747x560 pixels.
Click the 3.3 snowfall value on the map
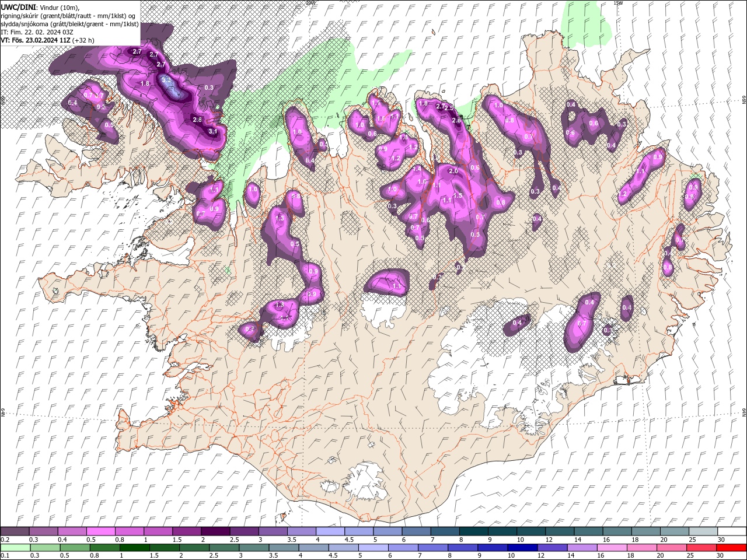[x=166, y=80]
